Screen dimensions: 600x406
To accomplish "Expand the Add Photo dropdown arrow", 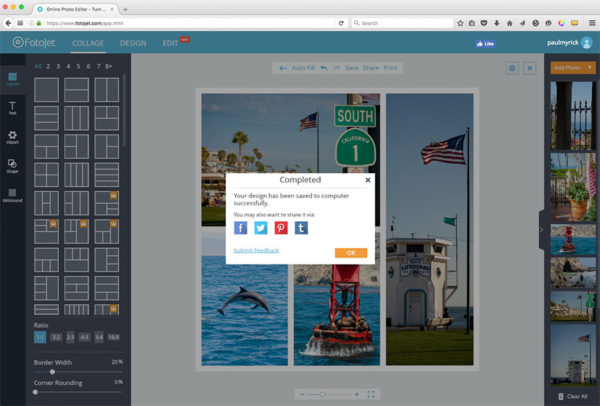I will (590, 68).
